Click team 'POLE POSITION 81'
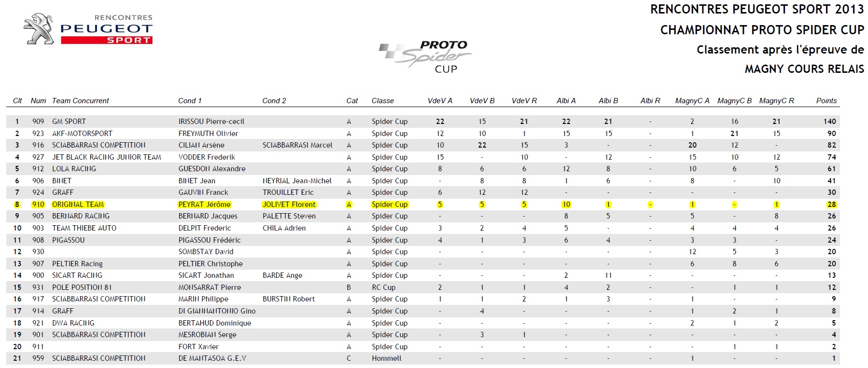Image resolution: width=868 pixels, height=368 pixels. pos(82,287)
